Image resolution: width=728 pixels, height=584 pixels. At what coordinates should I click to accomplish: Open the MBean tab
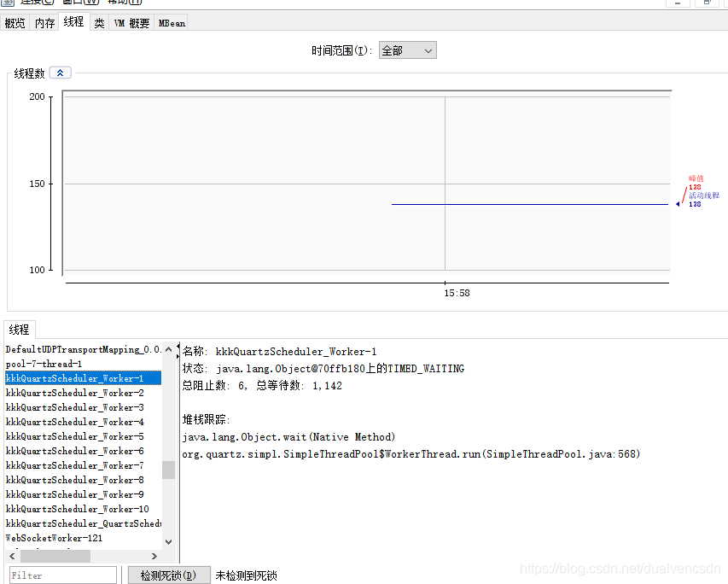(x=171, y=22)
